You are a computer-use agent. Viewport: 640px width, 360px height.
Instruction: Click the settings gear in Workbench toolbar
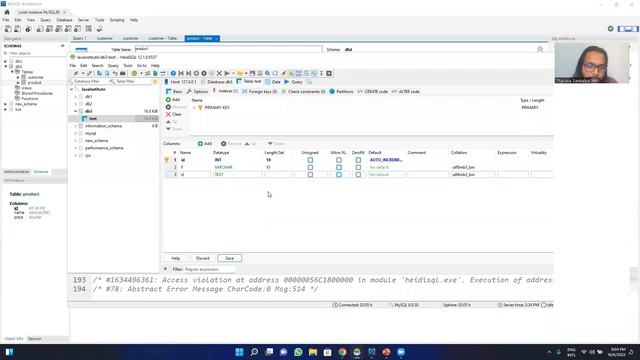coord(611,29)
